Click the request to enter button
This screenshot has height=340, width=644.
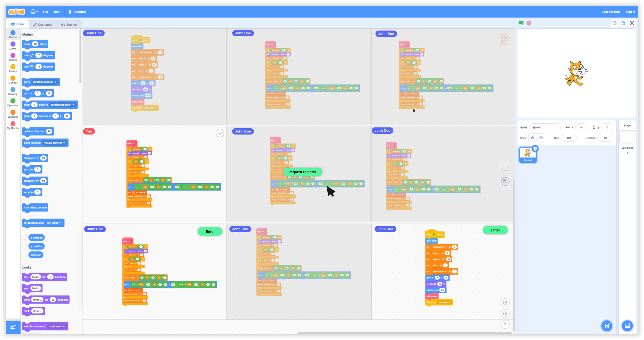pos(303,172)
